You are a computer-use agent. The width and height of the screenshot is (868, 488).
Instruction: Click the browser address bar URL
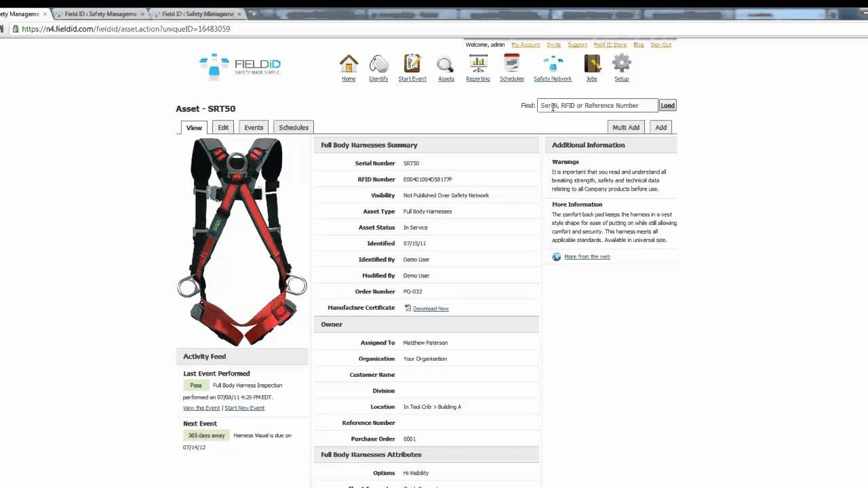tap(125, 29)
